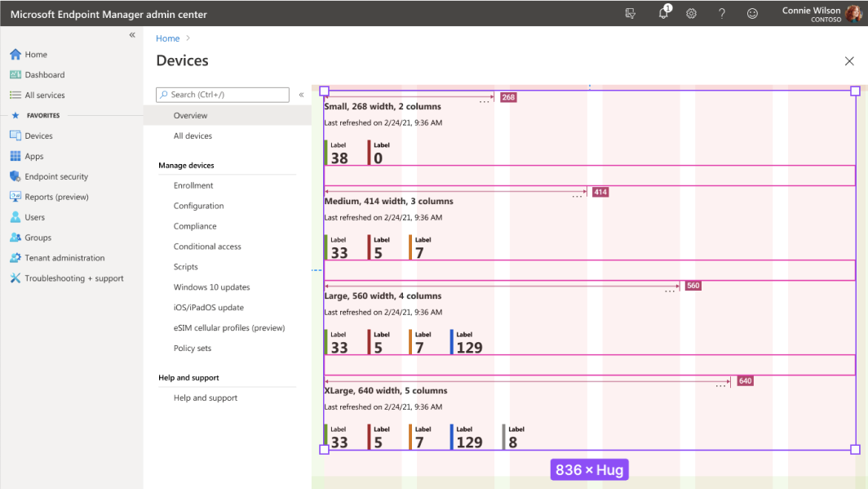Click the 8 value in XLarge card
This screenshot has height=489, width=868.
(512, 442)
